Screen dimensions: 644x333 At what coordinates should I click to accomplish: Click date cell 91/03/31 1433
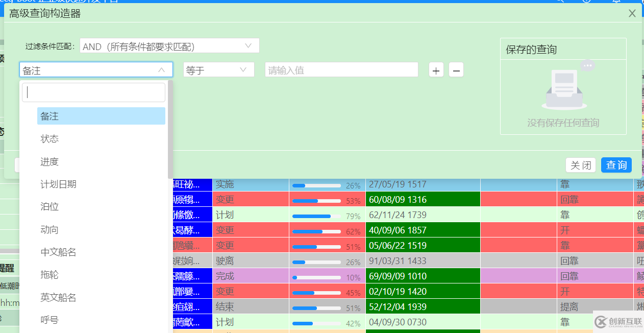(x=423, y=260)
